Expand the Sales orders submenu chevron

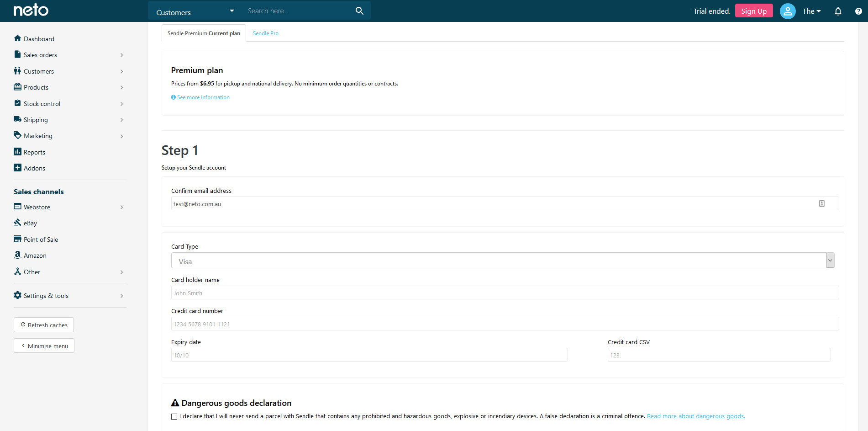click(122, 55)
